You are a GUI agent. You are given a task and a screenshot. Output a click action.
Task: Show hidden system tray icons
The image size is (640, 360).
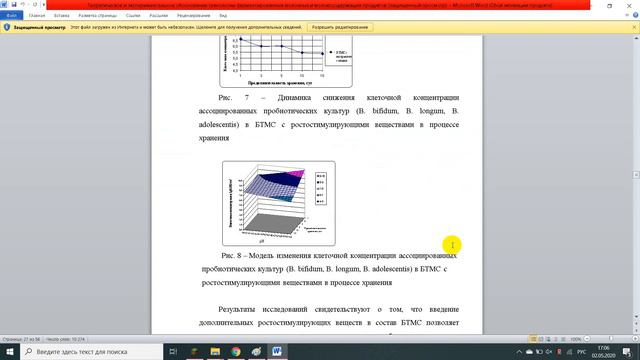click(x=519, y=352)
